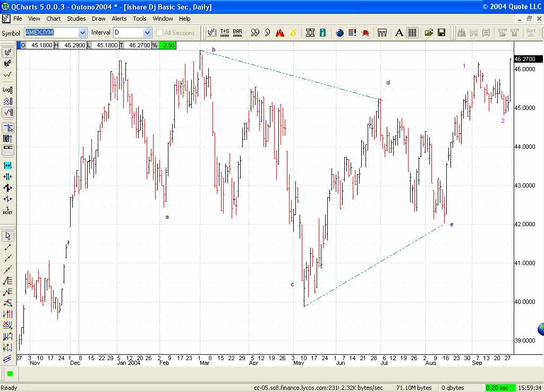Open the Alerts menu
544x392 pixels.
point(119,19)
